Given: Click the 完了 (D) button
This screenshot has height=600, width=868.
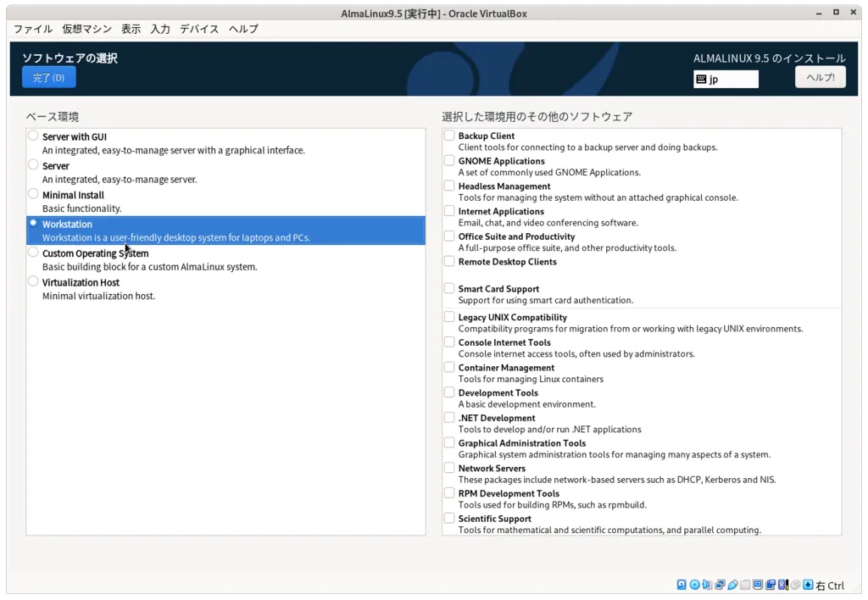Looking at the screenshot, I should point(48,76).
